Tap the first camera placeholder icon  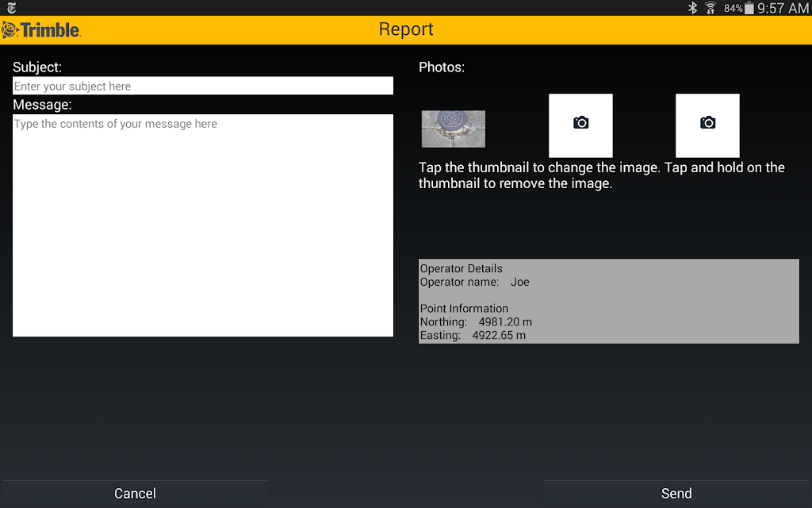(580, 125)
